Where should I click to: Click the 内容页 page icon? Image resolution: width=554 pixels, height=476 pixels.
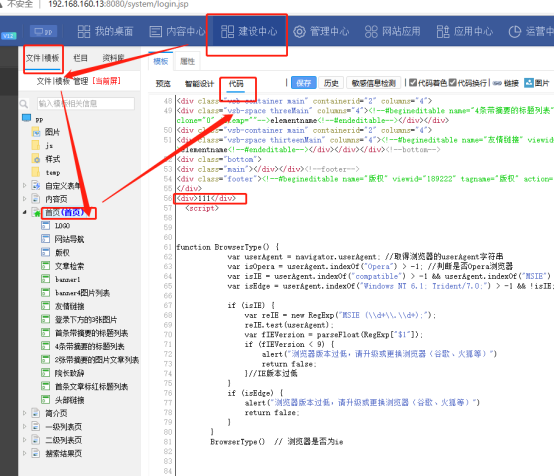click(x=35, y=199)
